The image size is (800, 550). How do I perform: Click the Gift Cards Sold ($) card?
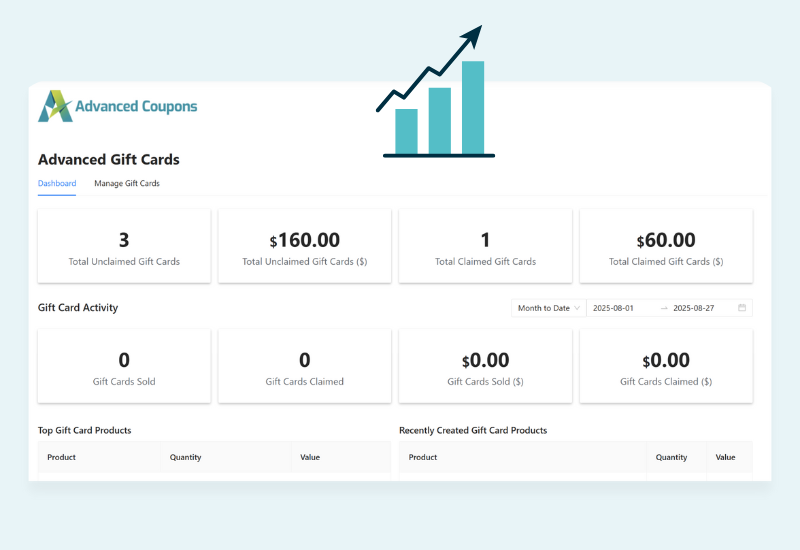point(485,367)
